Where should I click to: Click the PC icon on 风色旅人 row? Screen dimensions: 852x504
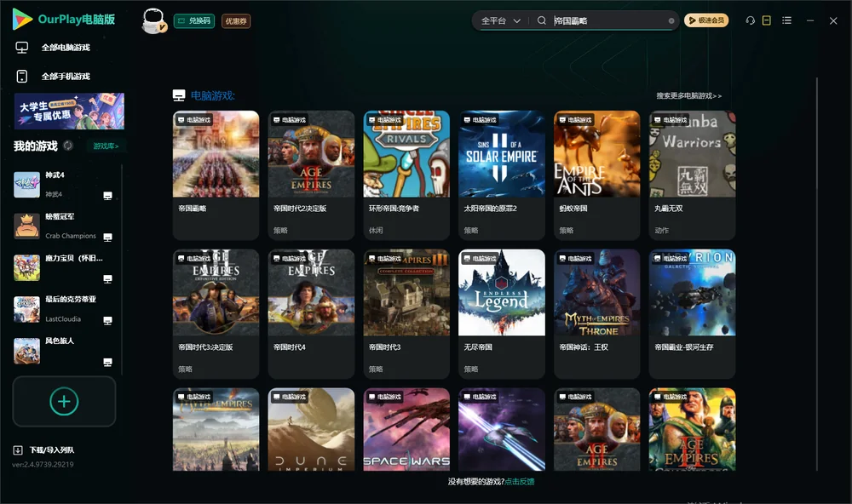click(x=107, y=363)
